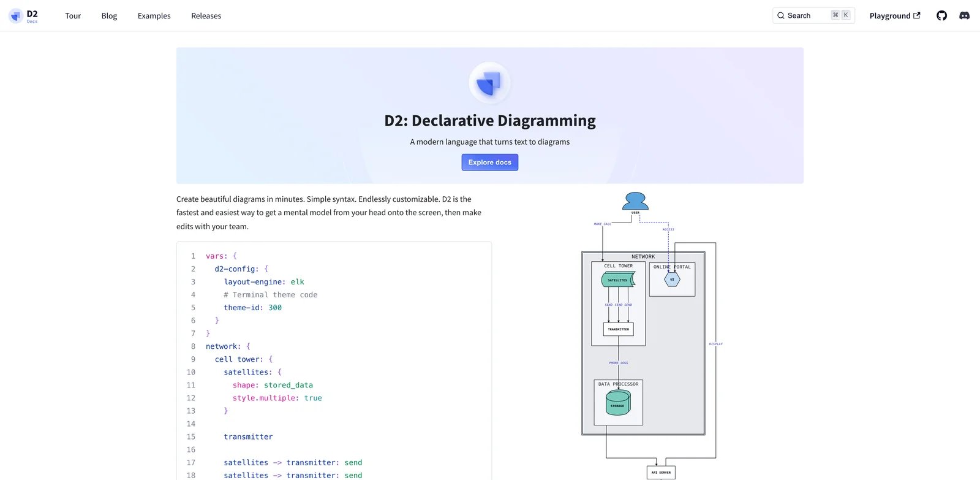Click the search magnifier icon
Screen dimensions: 980x480
pos(781,15)
